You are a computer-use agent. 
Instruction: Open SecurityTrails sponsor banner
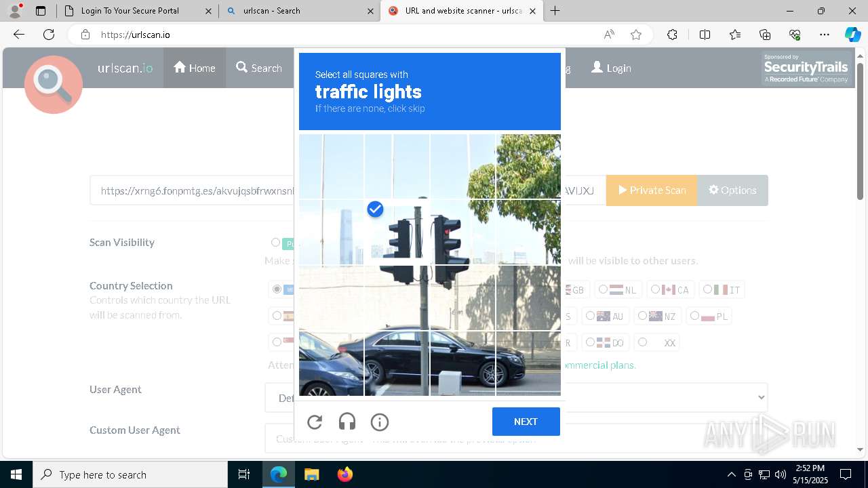click(x=806, y=68)
